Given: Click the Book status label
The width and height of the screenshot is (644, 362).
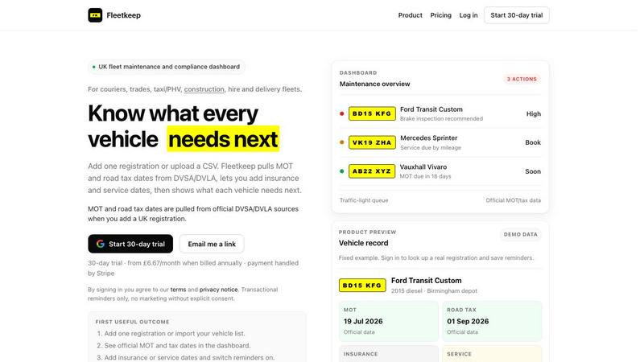Looking at the screenshot, I should pyautogui.click(x=533, y=142).
